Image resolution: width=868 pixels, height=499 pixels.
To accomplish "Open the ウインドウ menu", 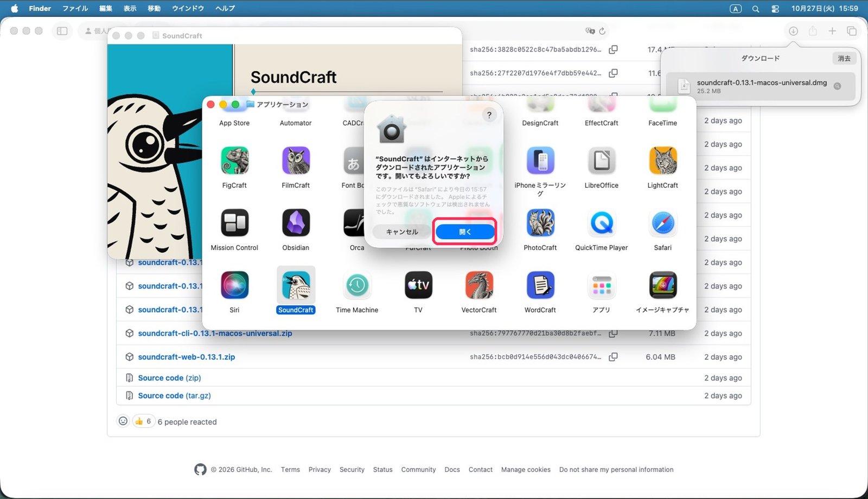I will click(188, 8).
